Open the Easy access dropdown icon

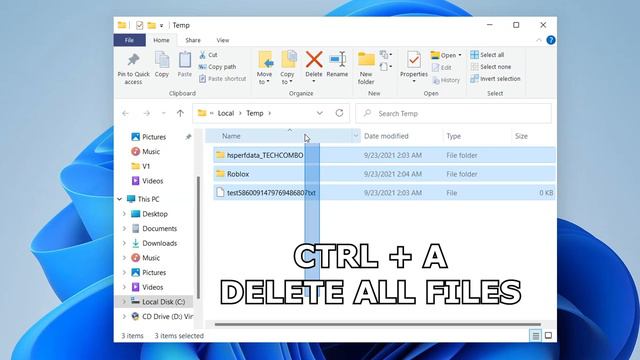tap(386, 66)
